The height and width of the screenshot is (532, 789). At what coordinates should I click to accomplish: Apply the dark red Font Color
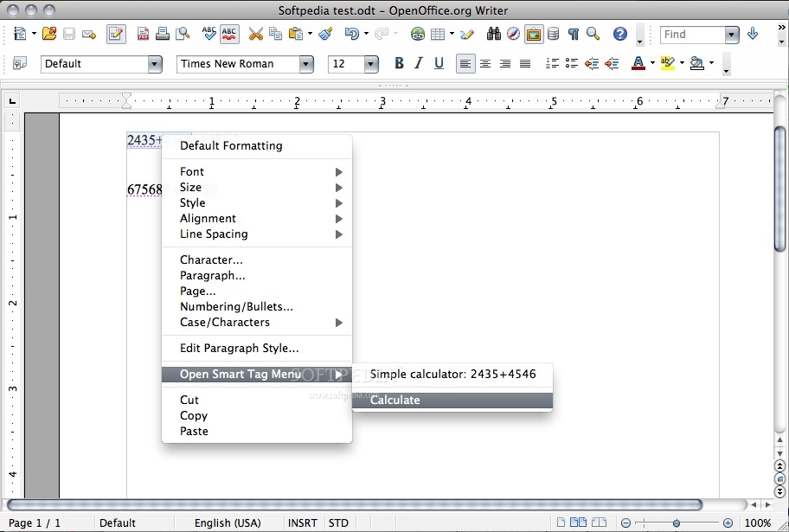tap(638, 63)
